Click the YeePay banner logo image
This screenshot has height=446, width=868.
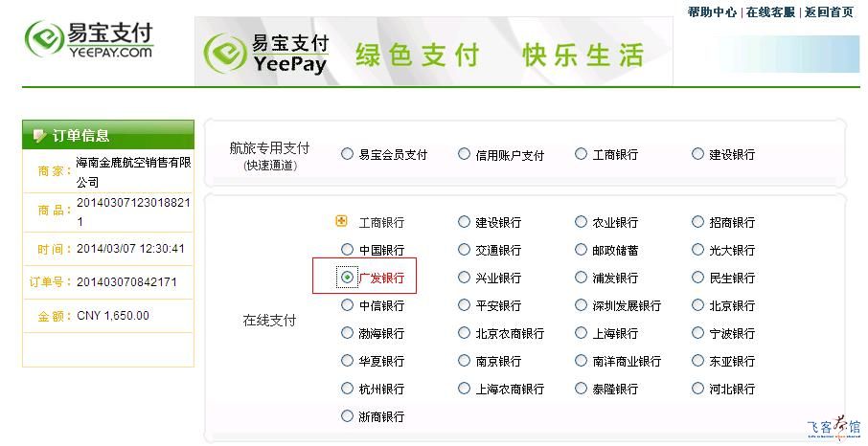(266, 54)
